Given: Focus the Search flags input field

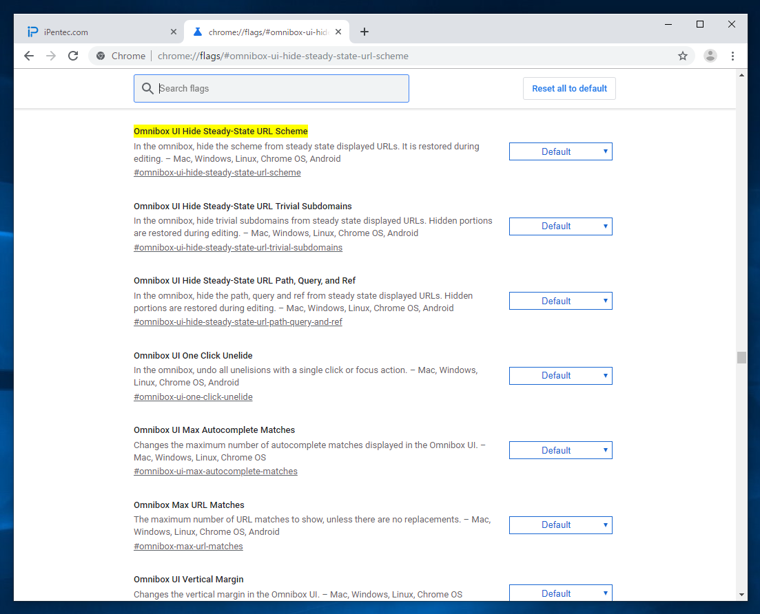Looking at the screenshot, I should click(x=271, y=88).
